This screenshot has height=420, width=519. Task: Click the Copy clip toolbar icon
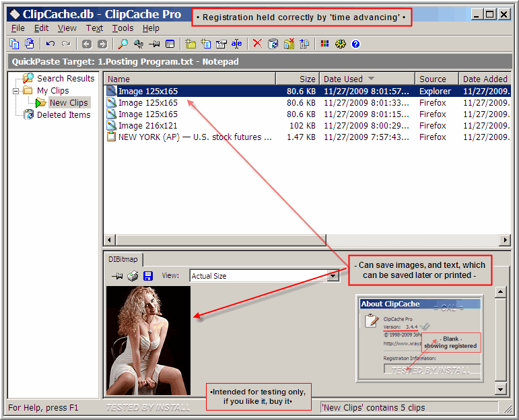[14, 44]
